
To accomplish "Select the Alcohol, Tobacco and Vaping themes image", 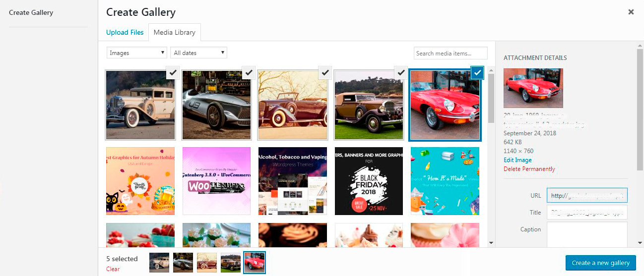I will (x=293, y=181).
